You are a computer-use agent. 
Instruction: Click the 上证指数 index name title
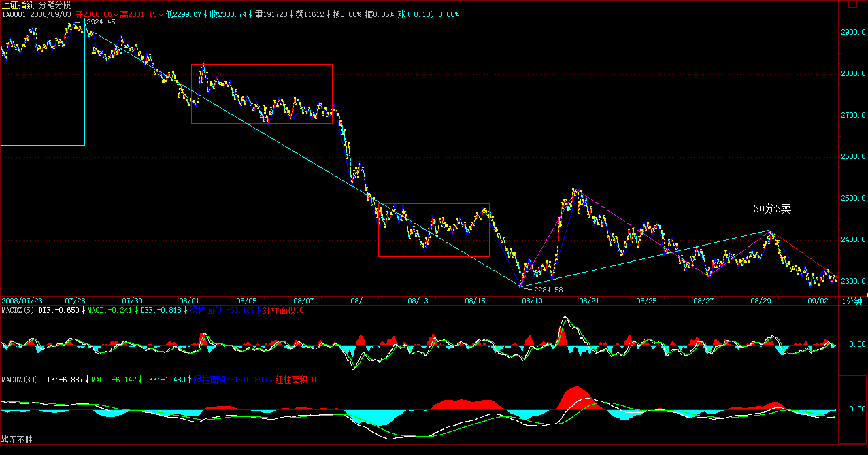point(16,5)
